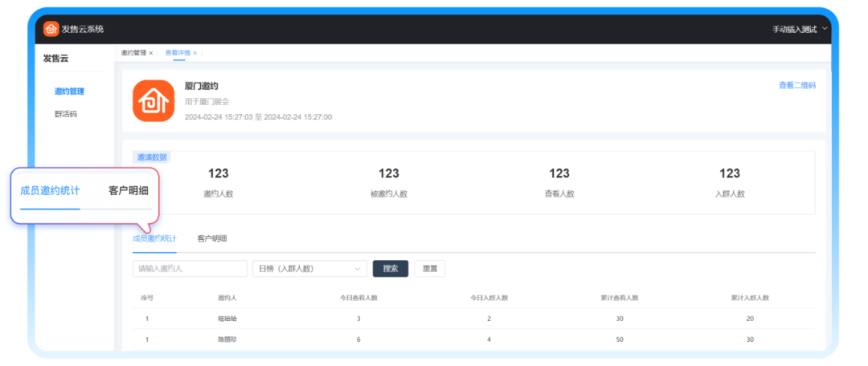The height and width of the screenshot is (366, 868).
Task: Click the 邀约人 column header
Action: coord(227,298)
